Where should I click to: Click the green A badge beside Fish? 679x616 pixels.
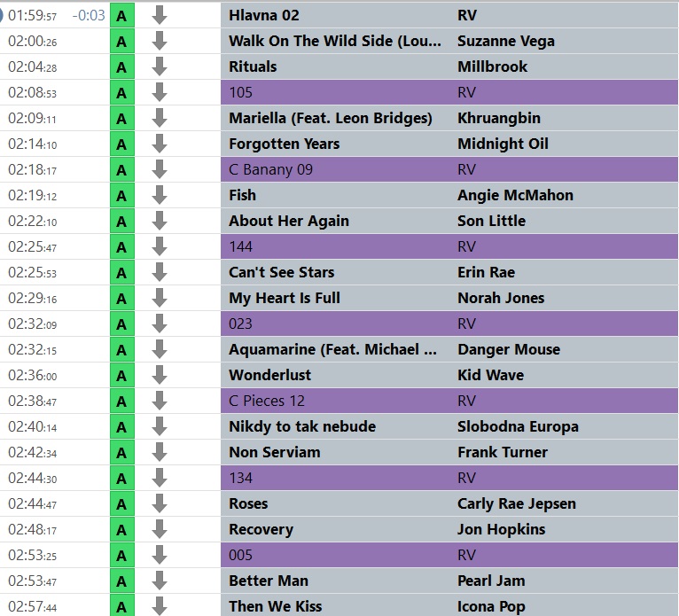(x=122, y=195)
